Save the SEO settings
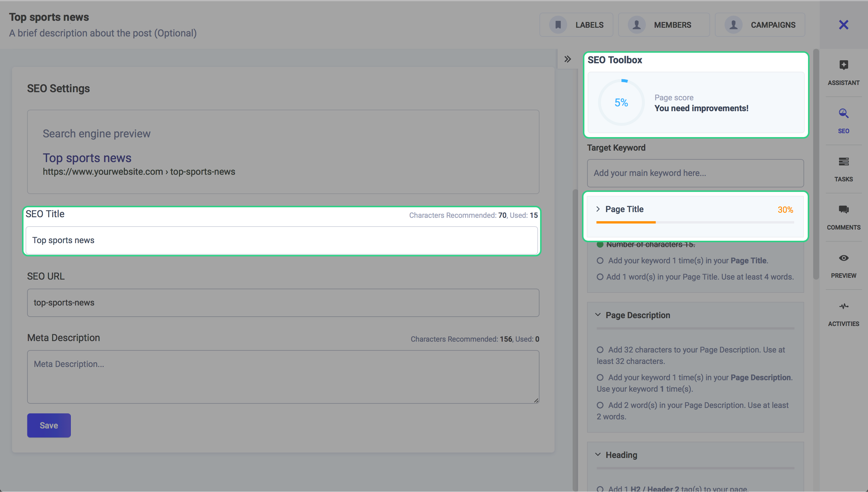The width and height of the screenshot is (868, 492). 49,425
